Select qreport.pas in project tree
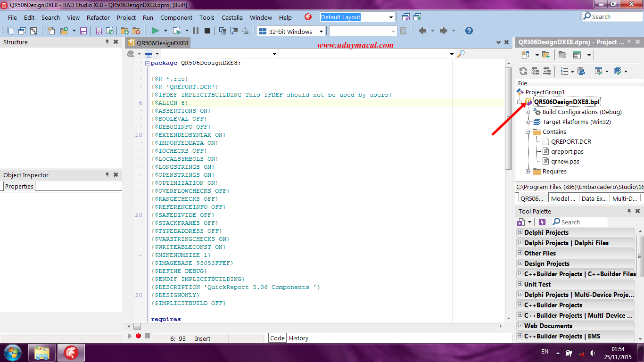 567,151
